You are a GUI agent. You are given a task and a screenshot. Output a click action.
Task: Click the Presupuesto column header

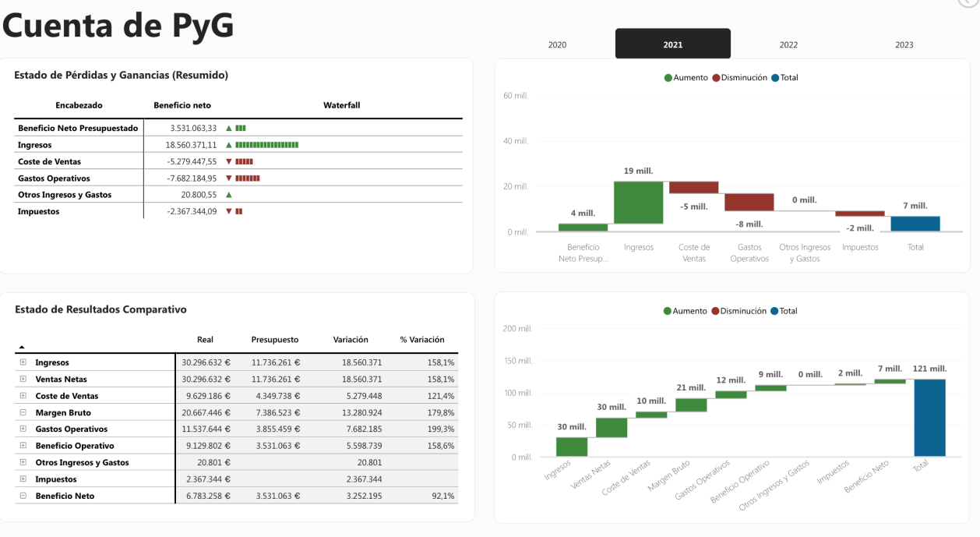pyautogui.click(x=274, y=340)
